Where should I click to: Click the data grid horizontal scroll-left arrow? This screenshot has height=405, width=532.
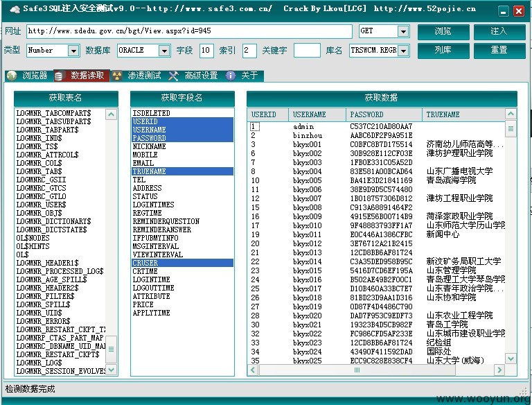click(253, 370)
